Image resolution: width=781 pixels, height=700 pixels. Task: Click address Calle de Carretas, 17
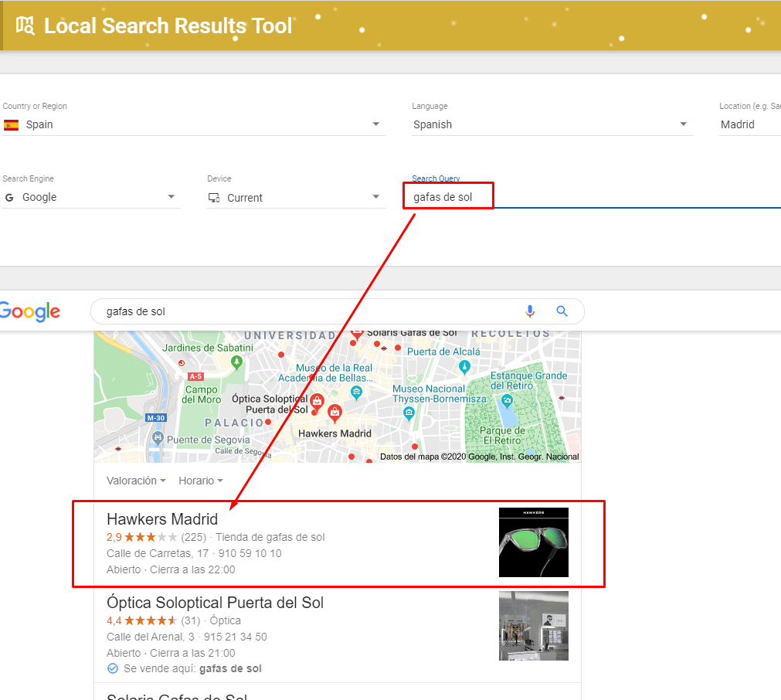(x=158, y=553)
